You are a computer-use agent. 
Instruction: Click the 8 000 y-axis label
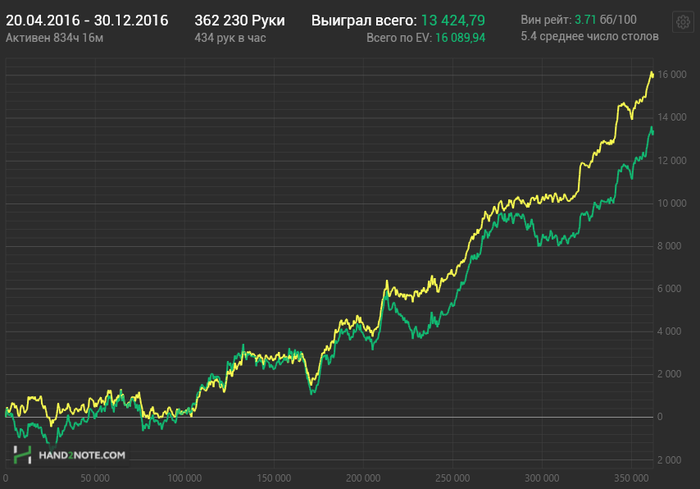click(x=669, y=246)
